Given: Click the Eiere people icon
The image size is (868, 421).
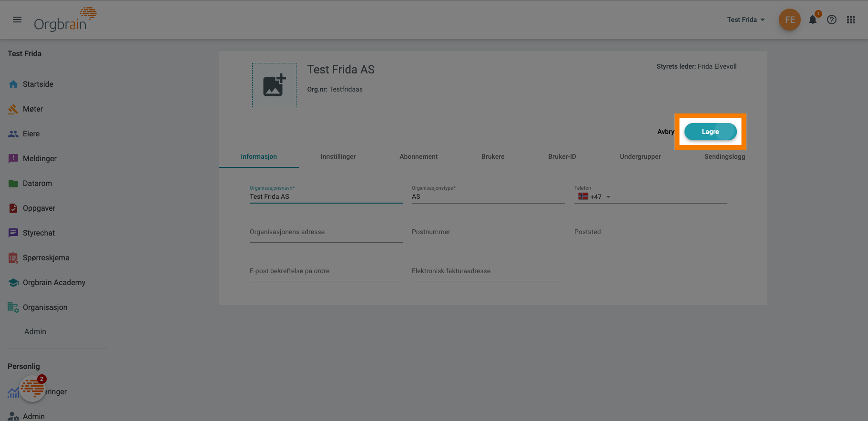Looking at the screenshot, I should coord(13,134).
